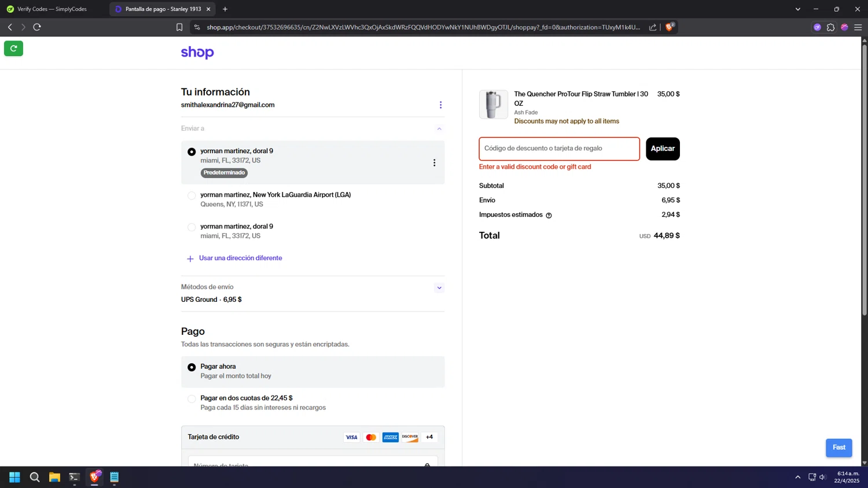Viewport: 868px width, 488px height.
Task: Click the email smithalexandrina27@gmail.com
Action: [x=228, y=105]
